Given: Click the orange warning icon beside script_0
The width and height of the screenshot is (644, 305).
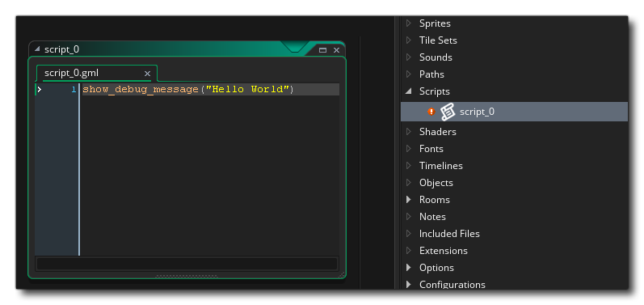Looking at the screenshot, I should pos(431,112).
